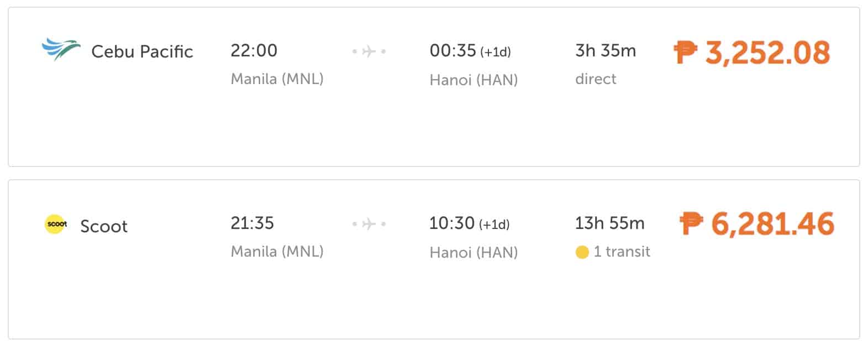Click the Cebu Pacific airline name
Image resolution: width=868 pixels, height=349 pixels.
point(142,51)
